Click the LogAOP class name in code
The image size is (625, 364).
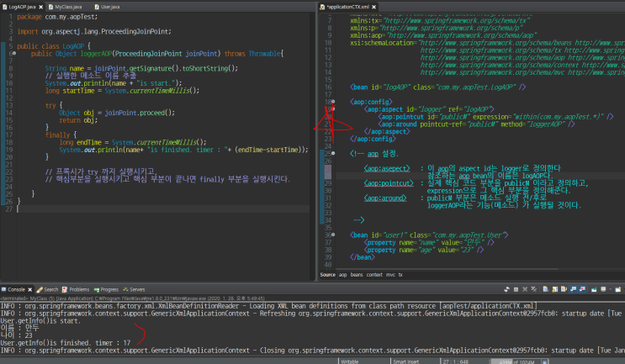(73, 46)
